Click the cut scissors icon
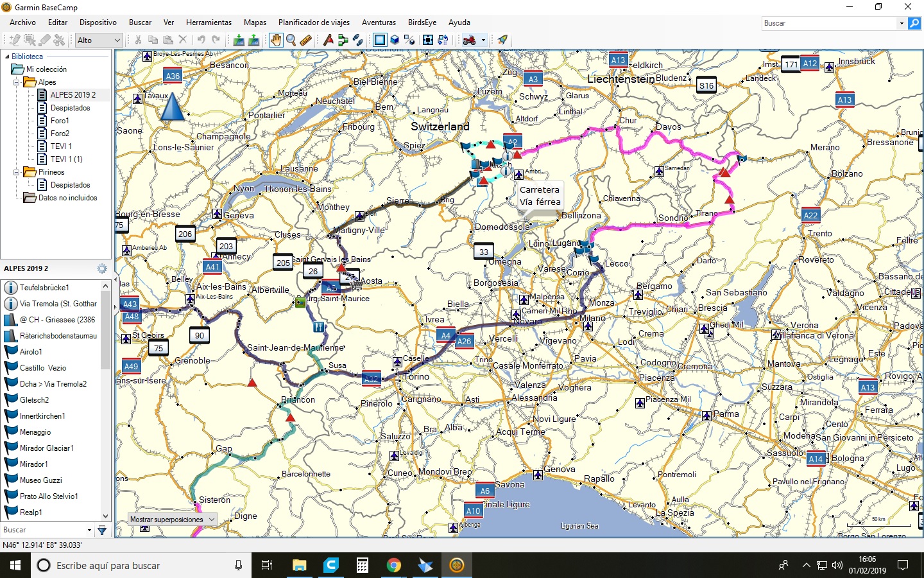This screenshot has width=924, height=578. tap(138, 40)
